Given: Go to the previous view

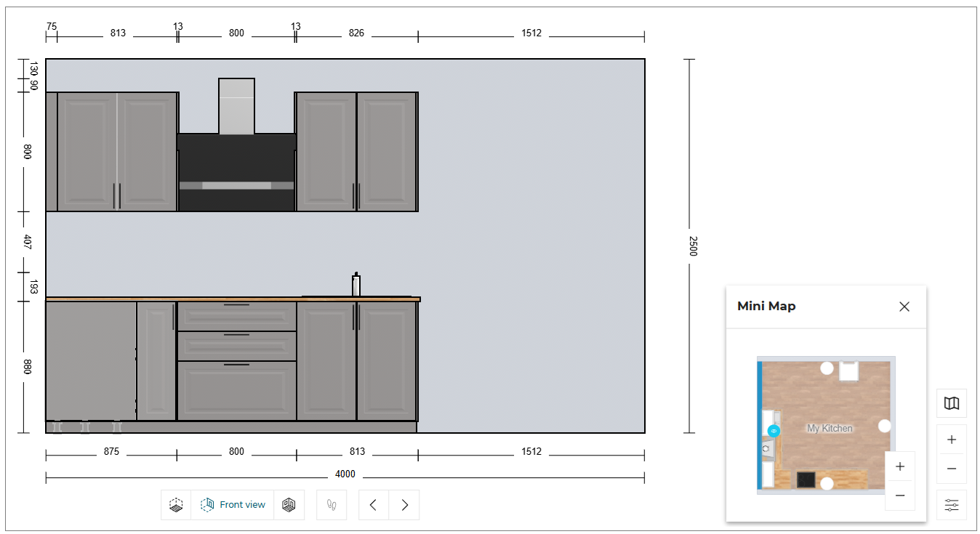Looking at the screenshot, I should 373,504.
